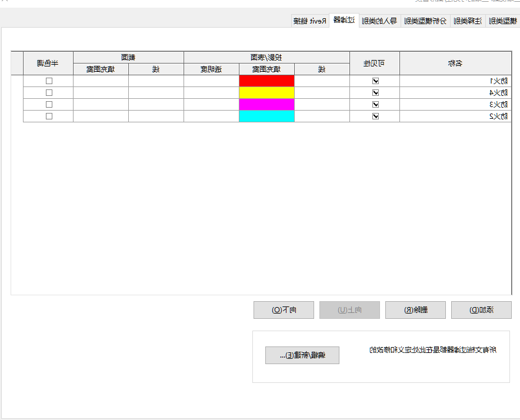Screen dimensions: 520x420
Task: Toggle visibility checkbox for 防火1 filter
Action: [x=375, y=81]
